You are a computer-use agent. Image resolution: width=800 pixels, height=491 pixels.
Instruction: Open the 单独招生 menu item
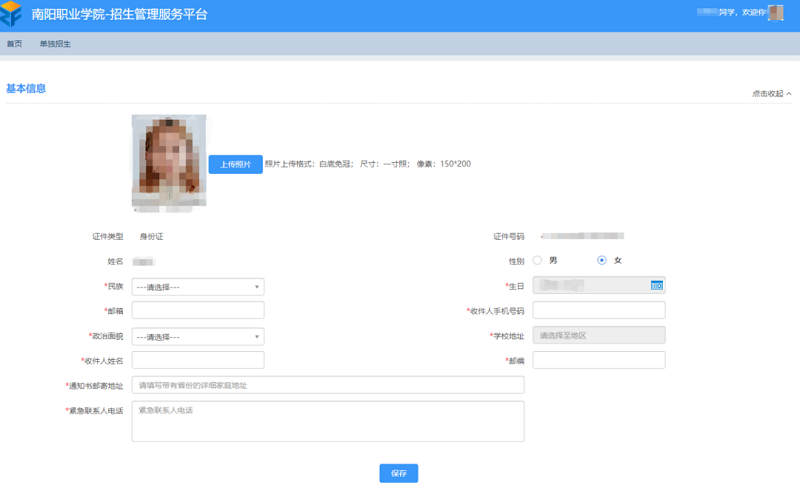click(x=55, y=45)
